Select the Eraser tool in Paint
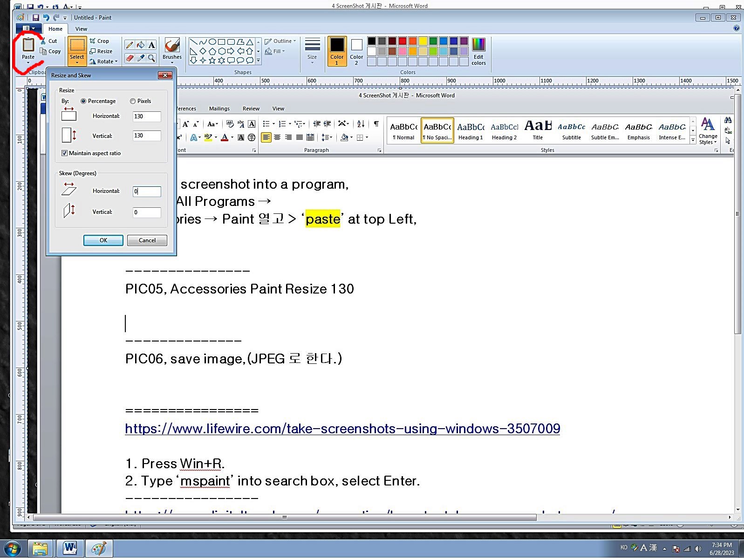Viewport: 744px width, 560px height. tap(130, 58)
